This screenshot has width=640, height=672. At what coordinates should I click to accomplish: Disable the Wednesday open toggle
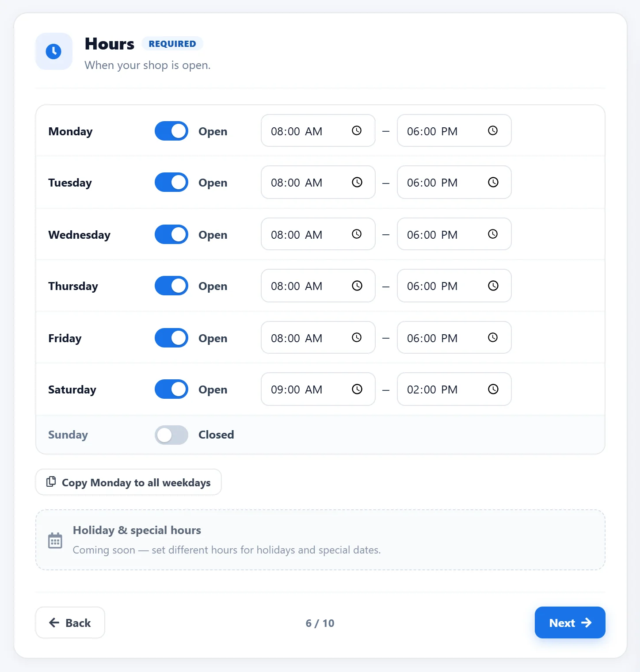(x=171, y=234)
